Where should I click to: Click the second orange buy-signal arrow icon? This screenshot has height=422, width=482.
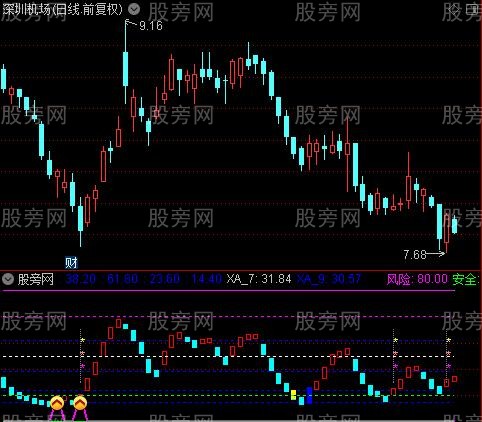80,403
